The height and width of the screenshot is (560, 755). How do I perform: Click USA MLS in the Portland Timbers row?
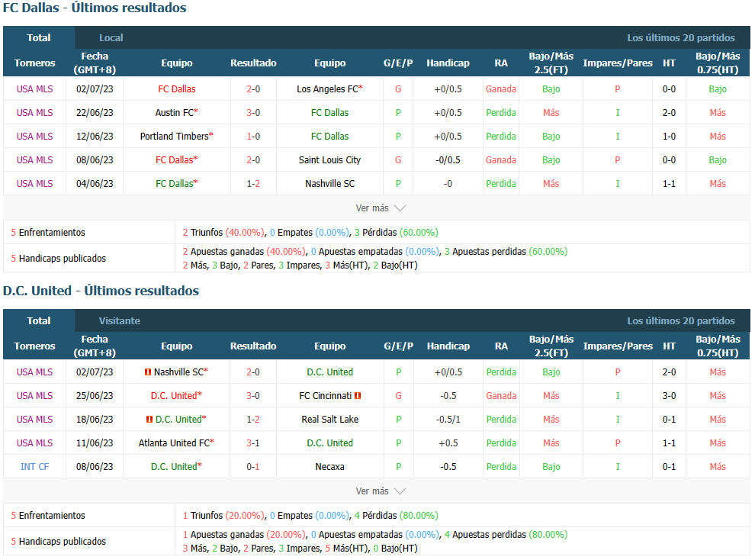(34, 137)
